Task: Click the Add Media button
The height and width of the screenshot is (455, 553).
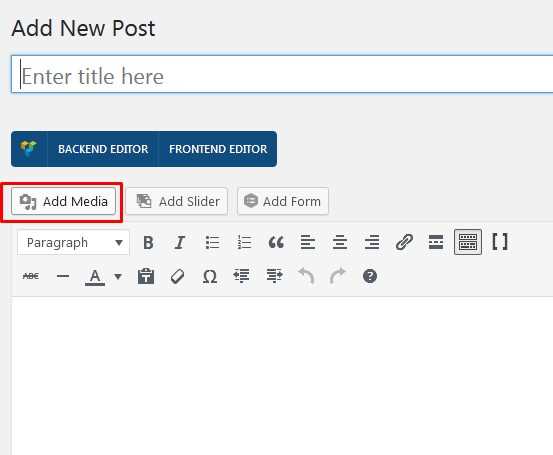Action: tap(63, 201)
